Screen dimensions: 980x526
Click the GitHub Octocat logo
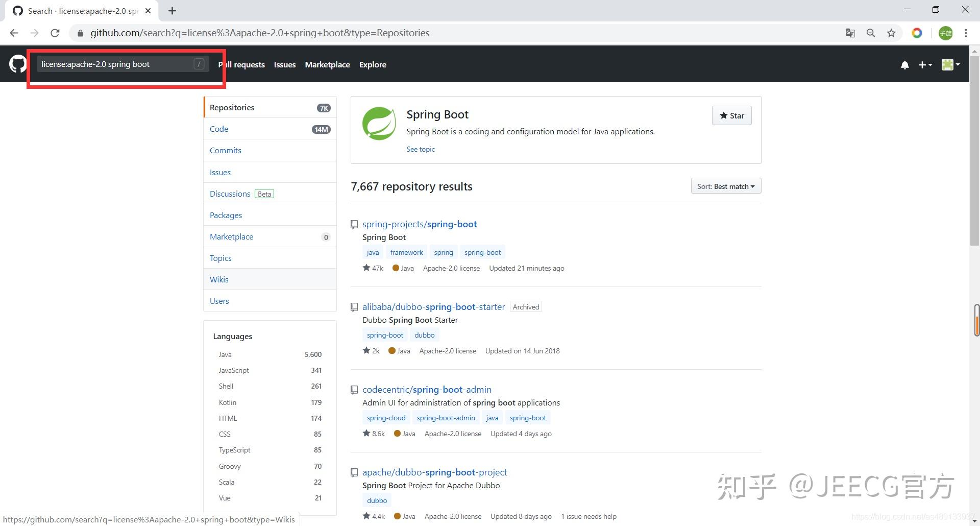(17, 64)
